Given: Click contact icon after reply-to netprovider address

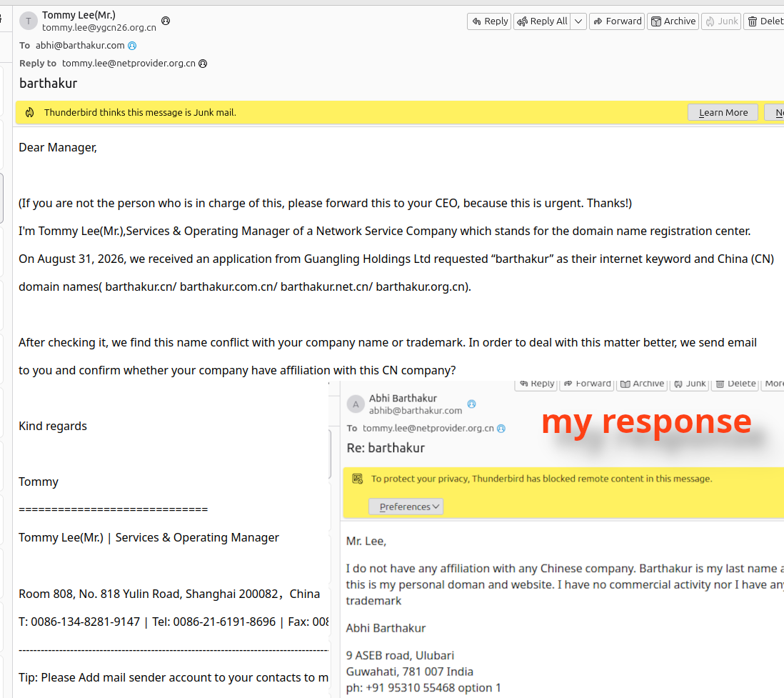Looking at the screenshot, I should tap(203, 64).
